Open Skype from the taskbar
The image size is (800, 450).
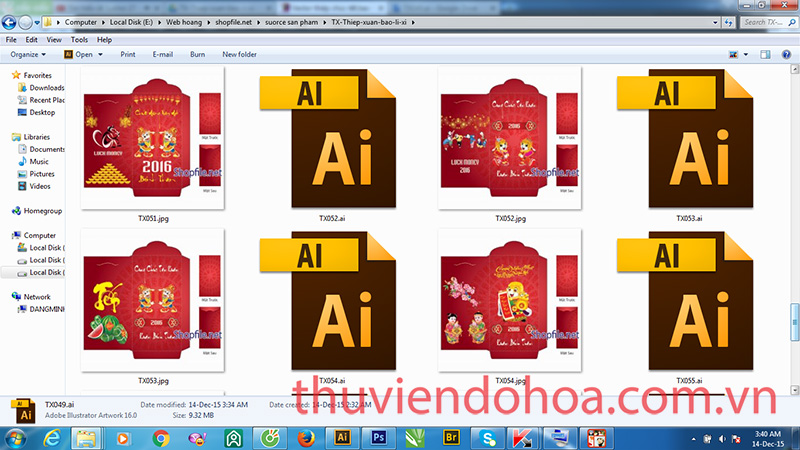click(488, 438)
